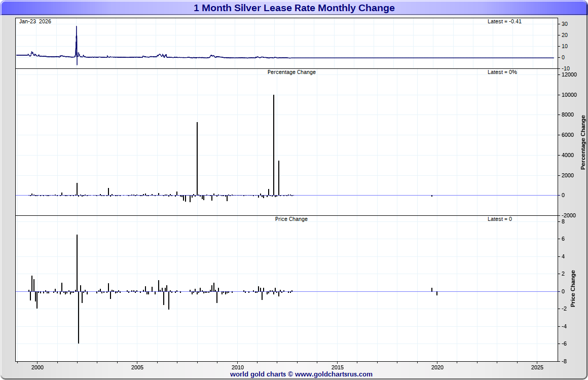Click the 2000 tick on the time axis

[x=38, y=367]
